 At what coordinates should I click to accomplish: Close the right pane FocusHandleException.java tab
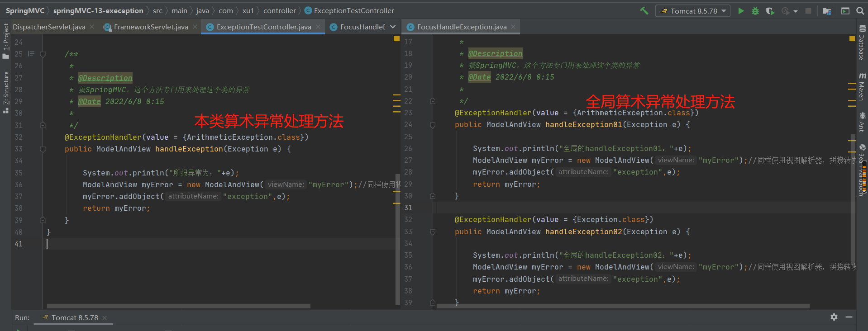pos(513,27)
